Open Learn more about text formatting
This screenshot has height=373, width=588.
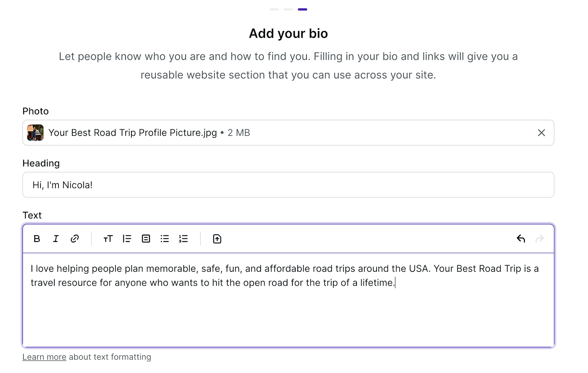44,357
